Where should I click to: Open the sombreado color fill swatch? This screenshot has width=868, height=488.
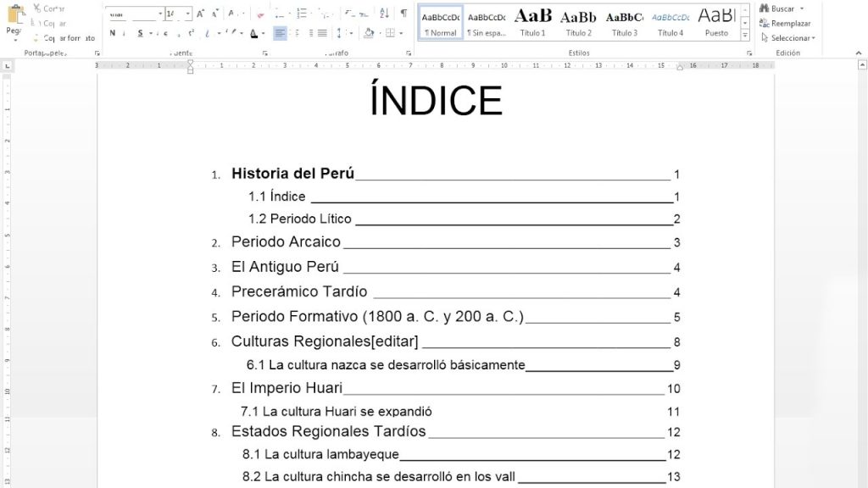(369, 34)
